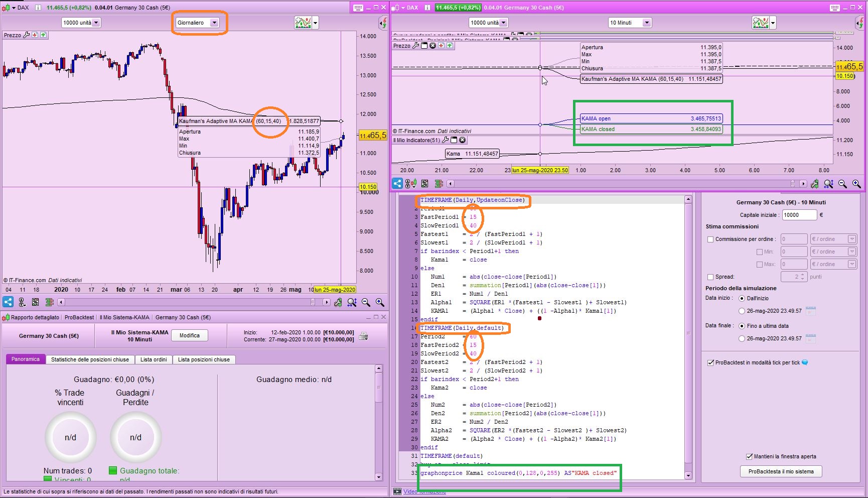The height and width of the screenshot is (498, 868).
Task: Open the order book icon under the 10-minute chart
Action: (x=439, y=184)
